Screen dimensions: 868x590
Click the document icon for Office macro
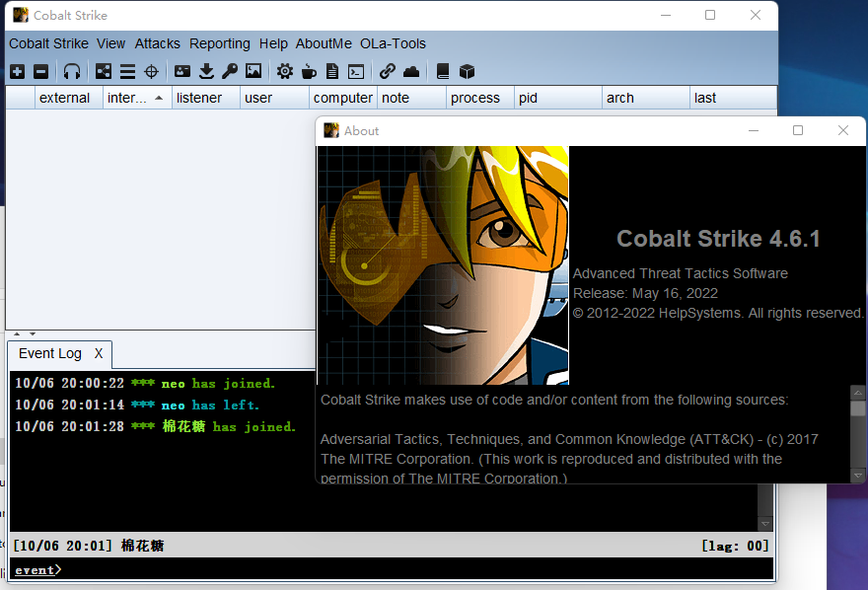(x=332, y=71)
